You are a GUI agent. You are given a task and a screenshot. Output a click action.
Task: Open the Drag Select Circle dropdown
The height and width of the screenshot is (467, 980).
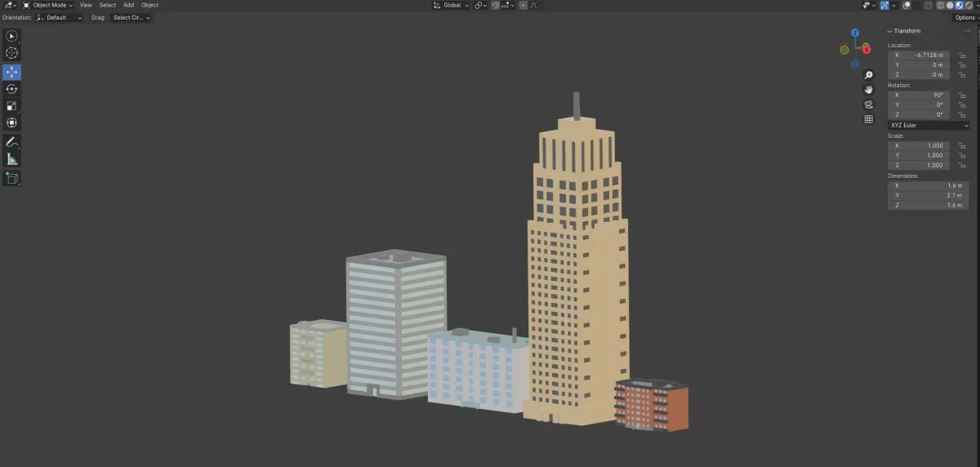coord(131,17)
